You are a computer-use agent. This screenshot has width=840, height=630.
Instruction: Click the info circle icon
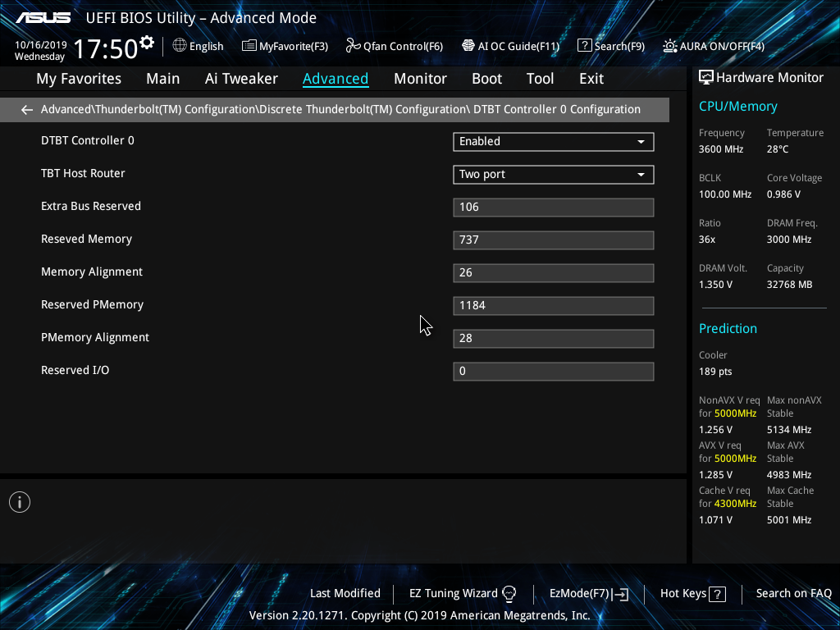[20, 502]
